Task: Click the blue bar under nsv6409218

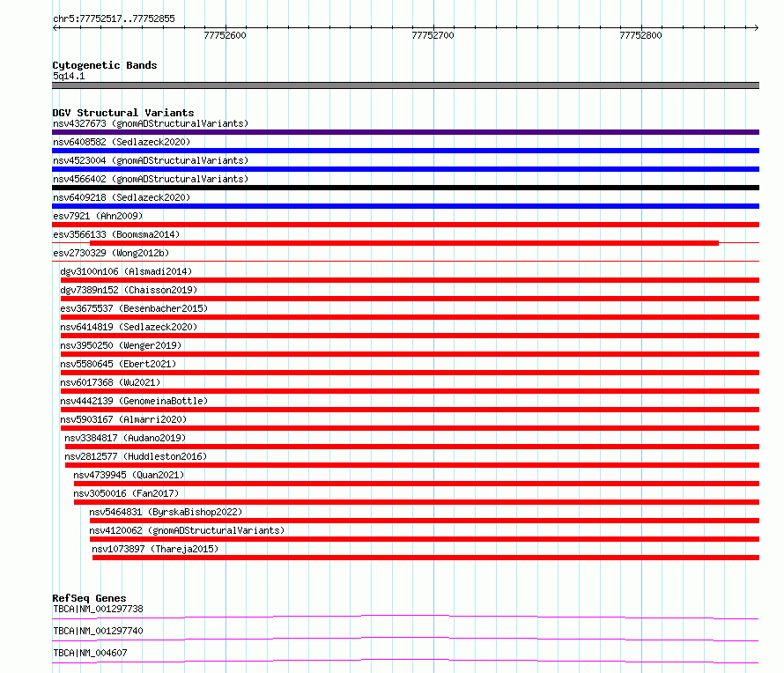Action: pos(405,206)
